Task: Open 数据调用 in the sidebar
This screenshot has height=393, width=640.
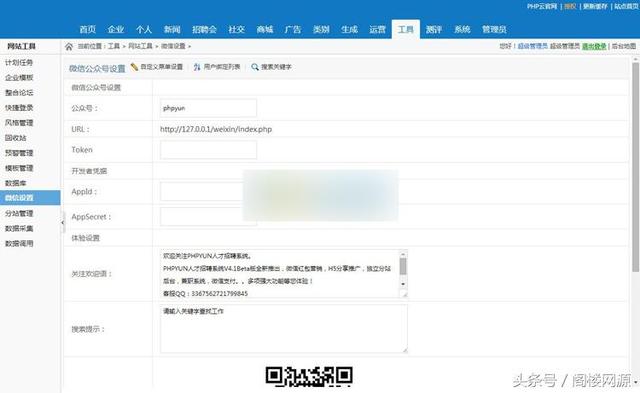Action: click(x=19, y=244)
